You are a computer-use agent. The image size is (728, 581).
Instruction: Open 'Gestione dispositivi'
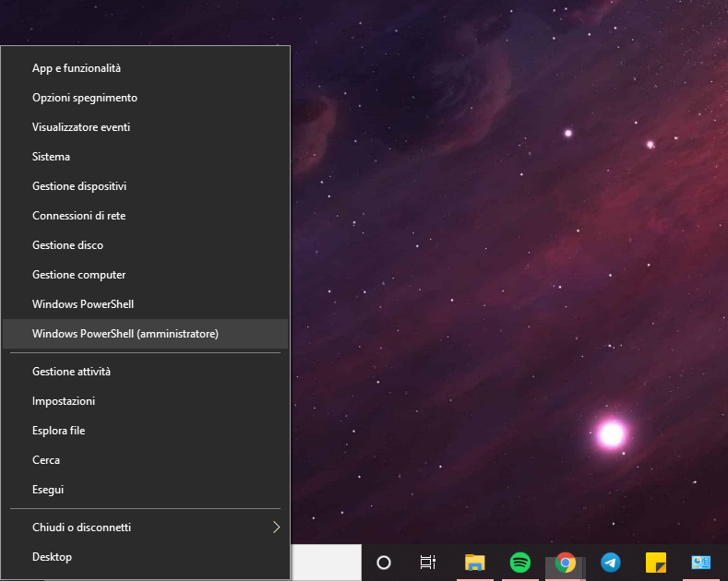pos(79,186)
